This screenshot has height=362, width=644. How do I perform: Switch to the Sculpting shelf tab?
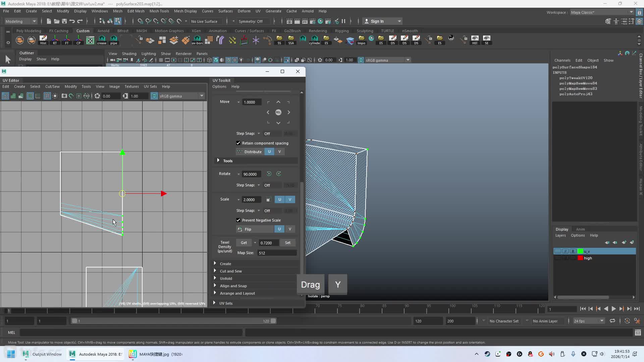pos(365,31)
